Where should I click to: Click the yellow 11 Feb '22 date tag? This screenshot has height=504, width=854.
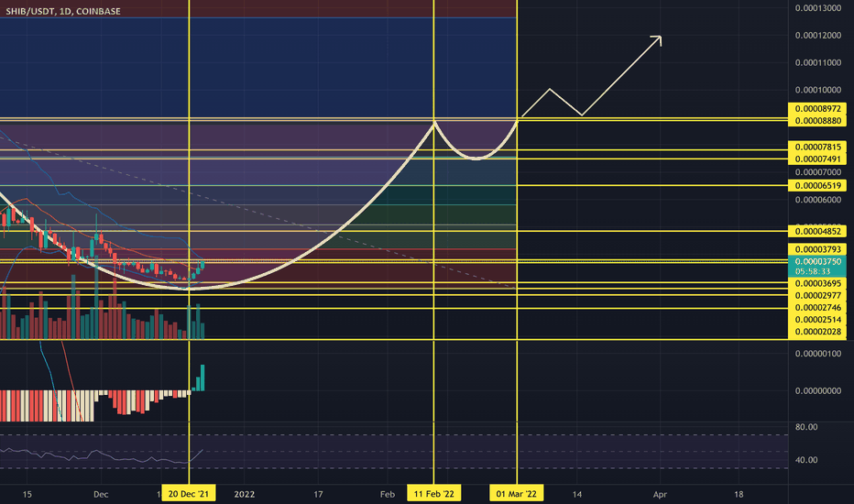pos(434,494)
